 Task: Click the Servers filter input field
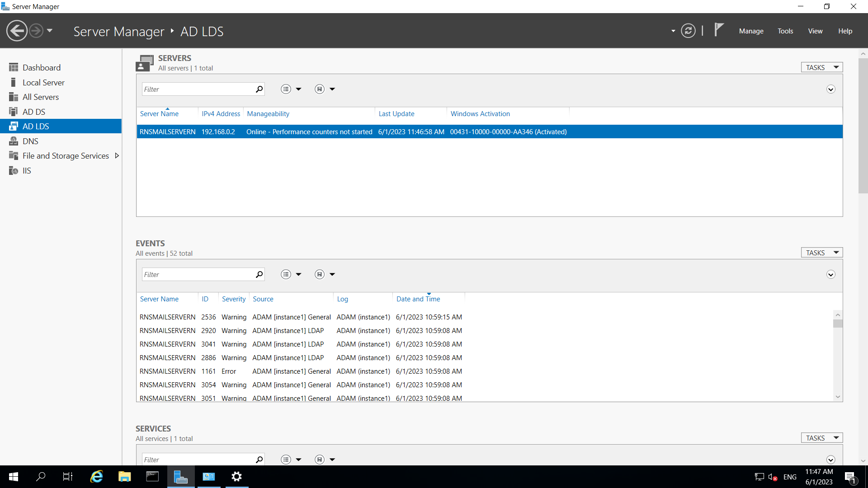point(198,89)
